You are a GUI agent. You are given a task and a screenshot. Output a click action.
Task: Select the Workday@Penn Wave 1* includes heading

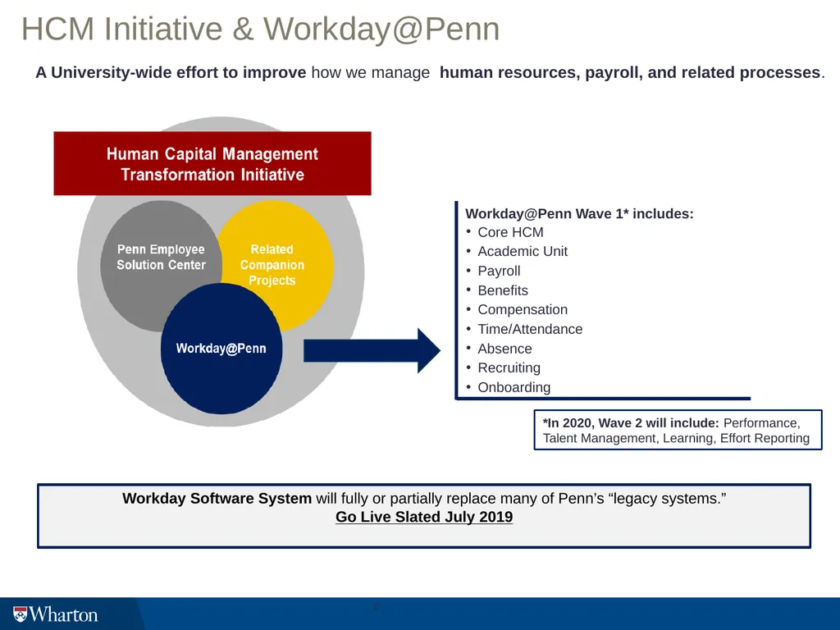[x=579, y=214]
